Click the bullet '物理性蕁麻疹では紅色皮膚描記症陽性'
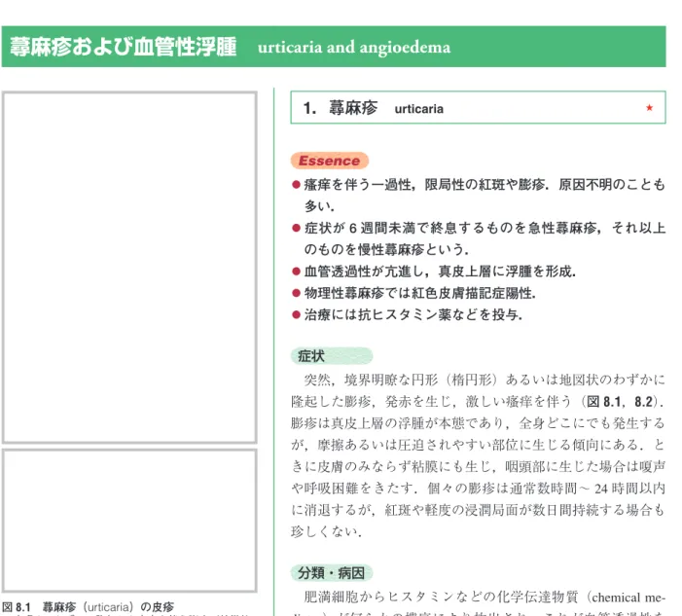 [414, 293]
